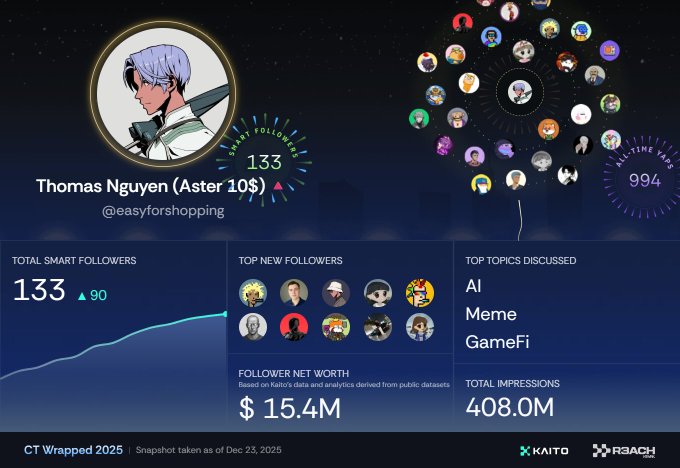Select the red-background silhouette follower avatar
680x468 pixels.
pos(294,327)
